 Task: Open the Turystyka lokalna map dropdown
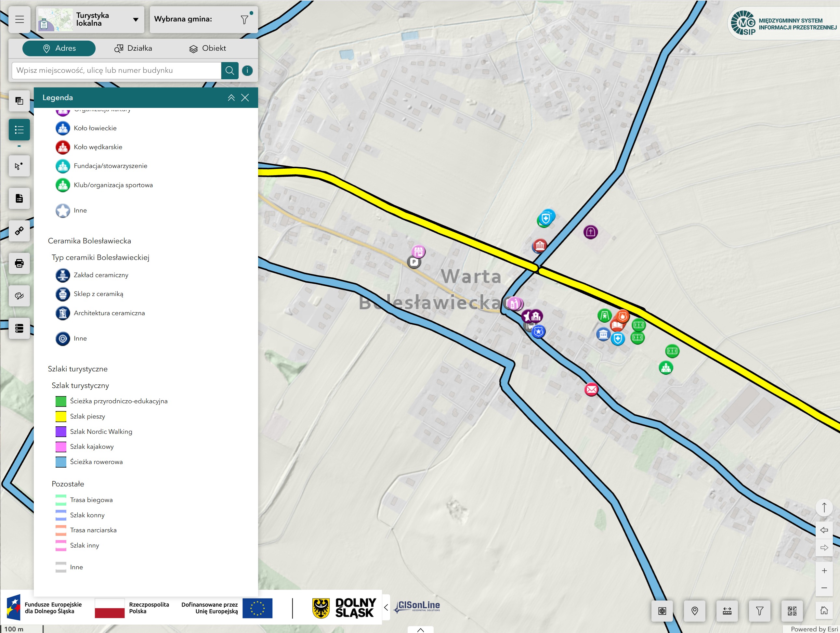click(x=135, y=20)
